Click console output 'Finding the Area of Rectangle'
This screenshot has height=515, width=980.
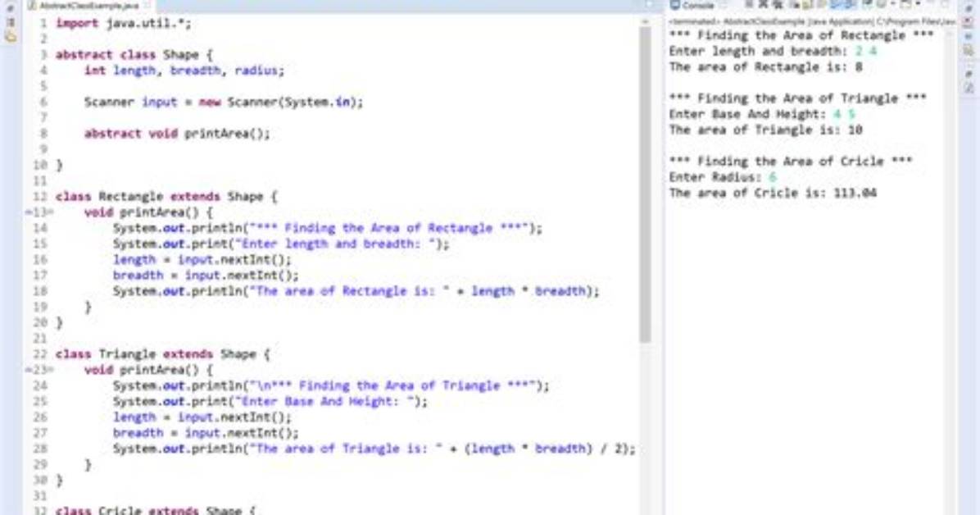(801, 35)
